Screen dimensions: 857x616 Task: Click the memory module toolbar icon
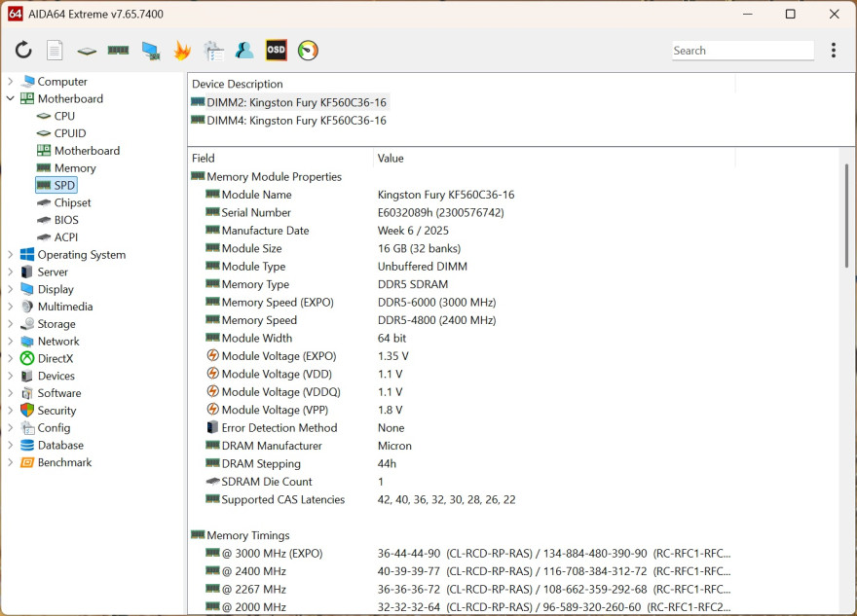(118, 51)
